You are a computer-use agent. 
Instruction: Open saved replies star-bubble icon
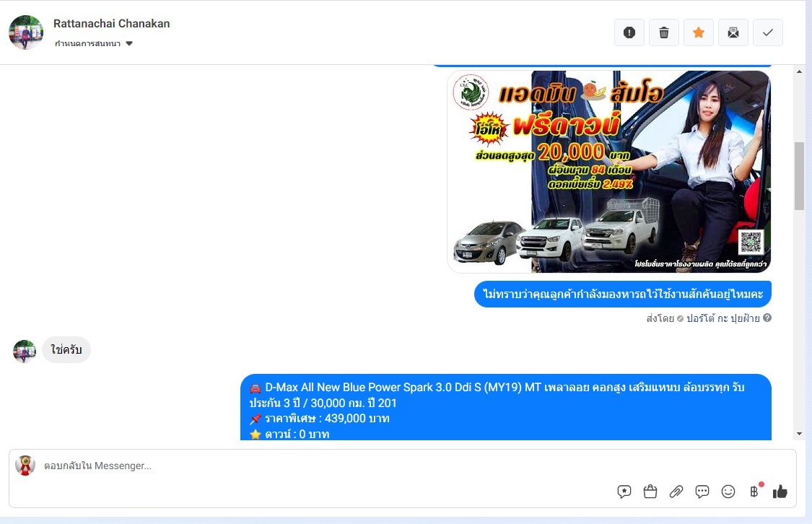pyautogui.click(x=624, y=492)
